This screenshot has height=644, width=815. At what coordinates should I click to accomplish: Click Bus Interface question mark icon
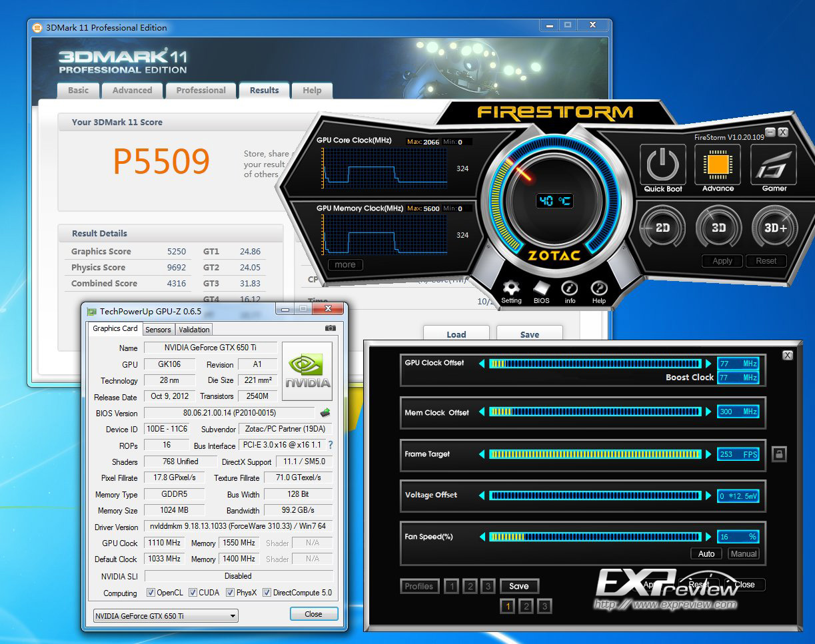330,445
